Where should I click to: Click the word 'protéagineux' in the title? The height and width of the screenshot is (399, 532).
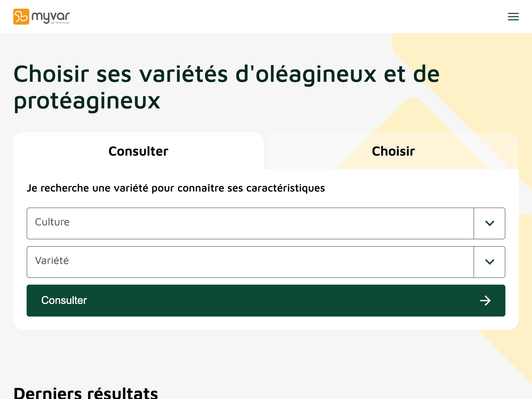click(87, 100)
